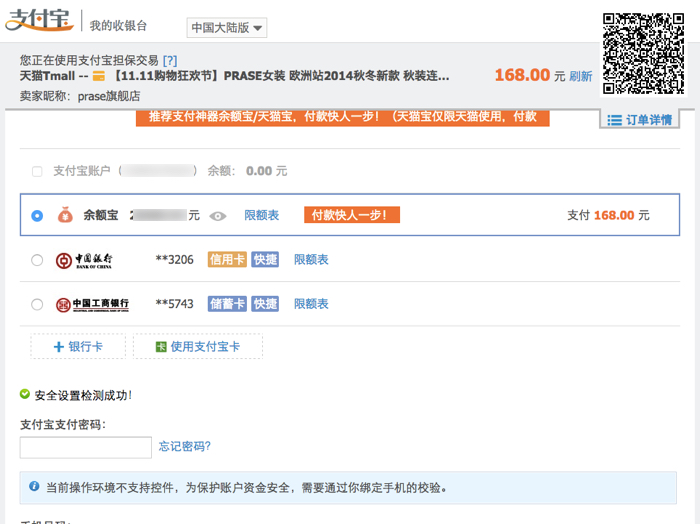Check the 支付宝账户 balance checkbox
This screenshot has height=524, width=700.
tap(37, 171)
